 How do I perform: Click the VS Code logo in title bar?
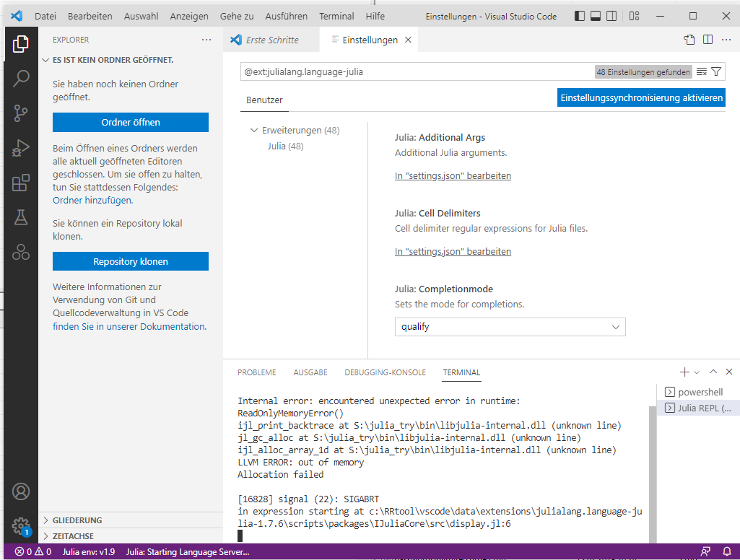(x=17, y=16)
